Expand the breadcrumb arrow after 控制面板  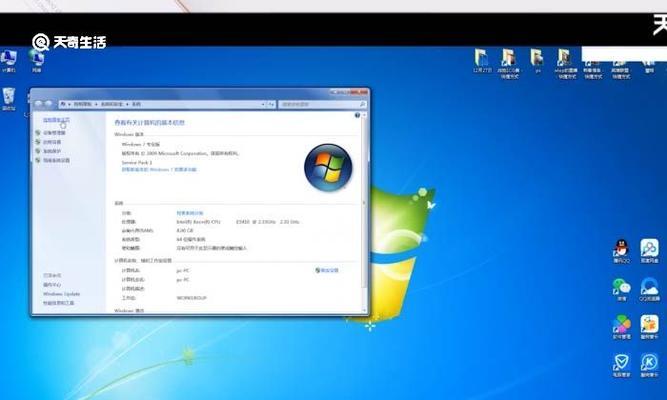[96, 104]
